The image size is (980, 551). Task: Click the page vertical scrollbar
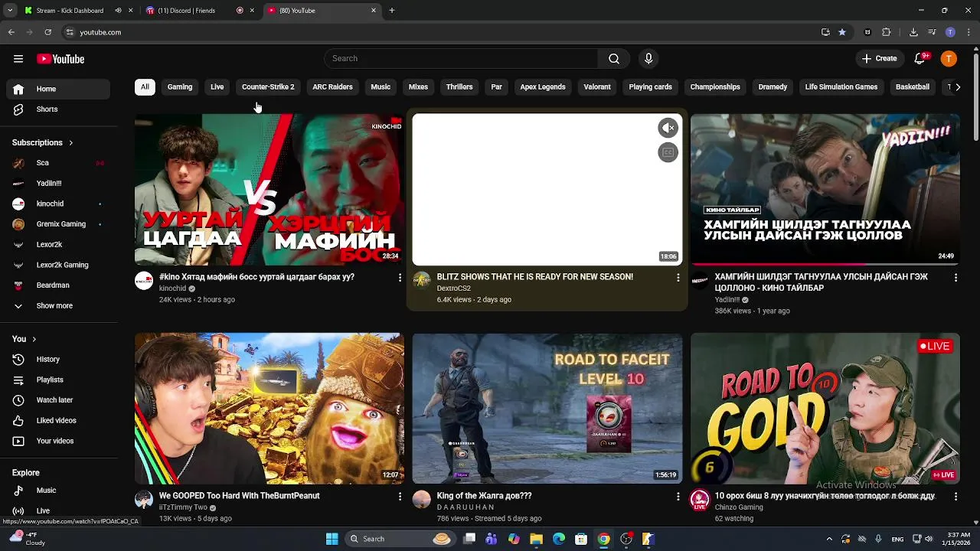pyautogui.click(x=975, y=96)
